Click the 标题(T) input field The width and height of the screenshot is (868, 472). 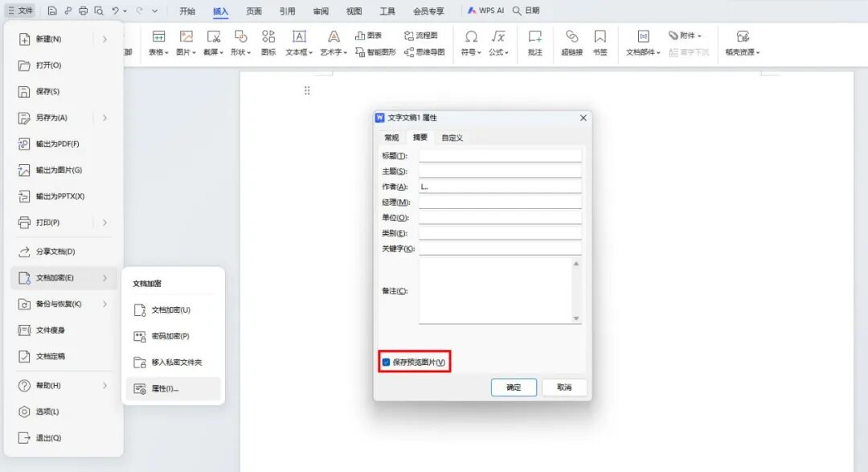500,156
